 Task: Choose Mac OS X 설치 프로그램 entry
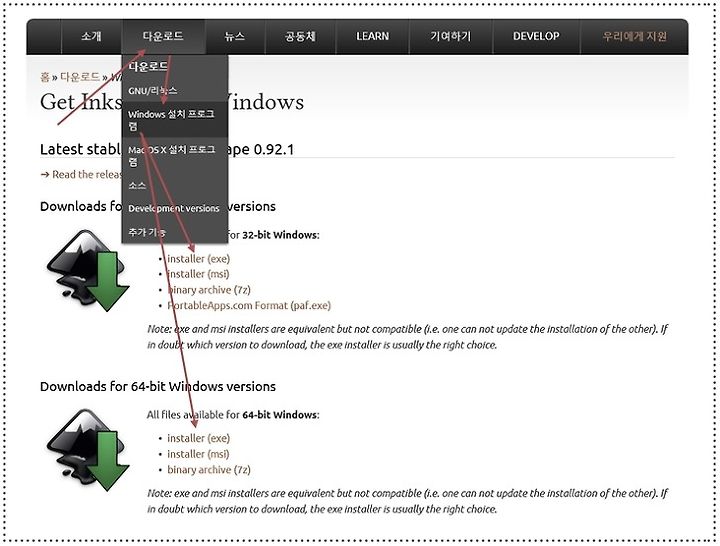(x=174, y=155)
